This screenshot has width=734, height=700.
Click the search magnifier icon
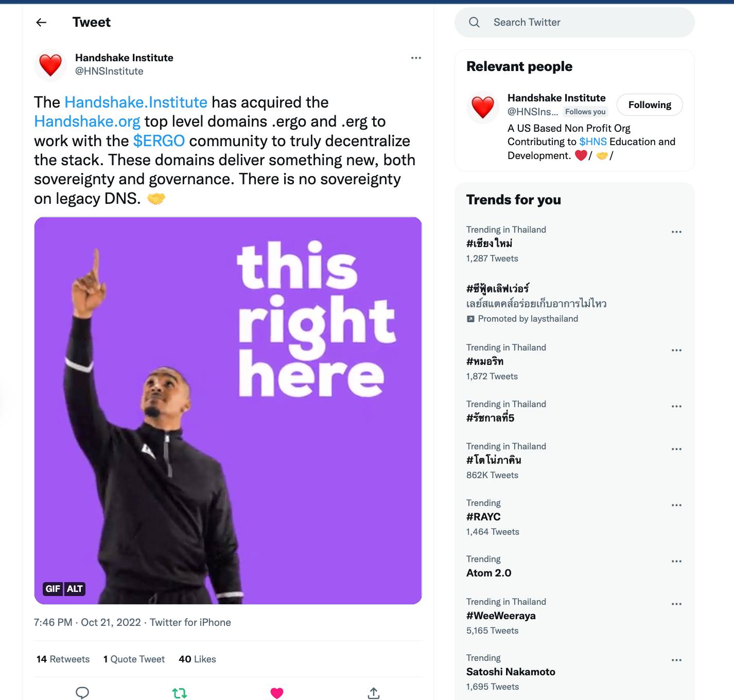click(x=474, y=22)
